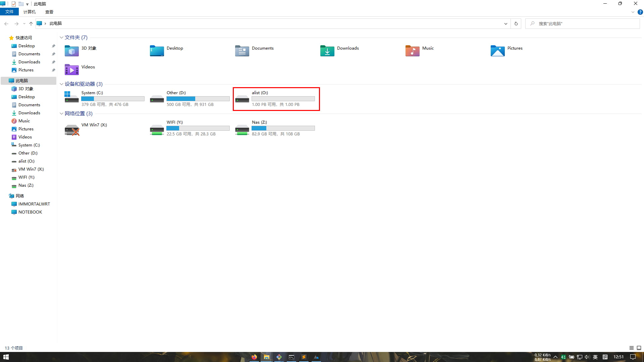Screen dimensions: 644x362
Task: Select IMMORTALWRT in the network tree
Action: pyautogui.click(x=34, y=204)
